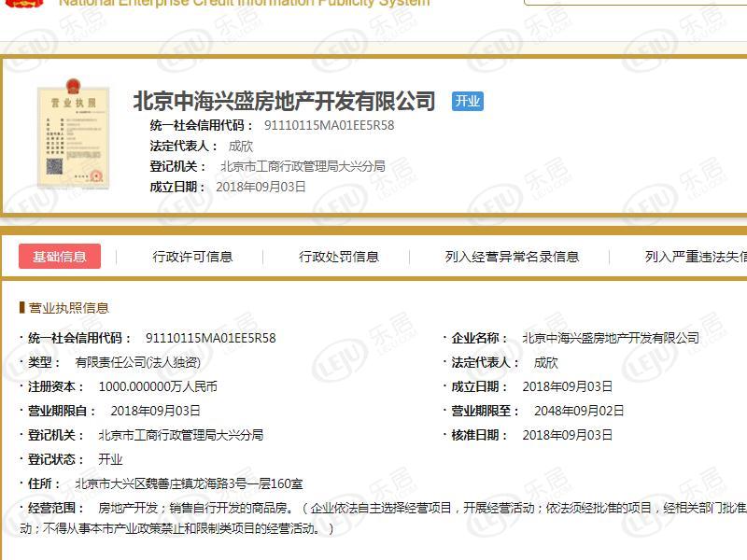
Task: Click the search input box at top
Action: [x=635, y=3]
